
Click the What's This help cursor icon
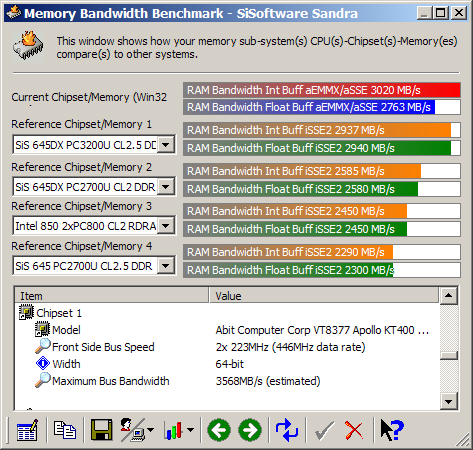click(392, 430)
